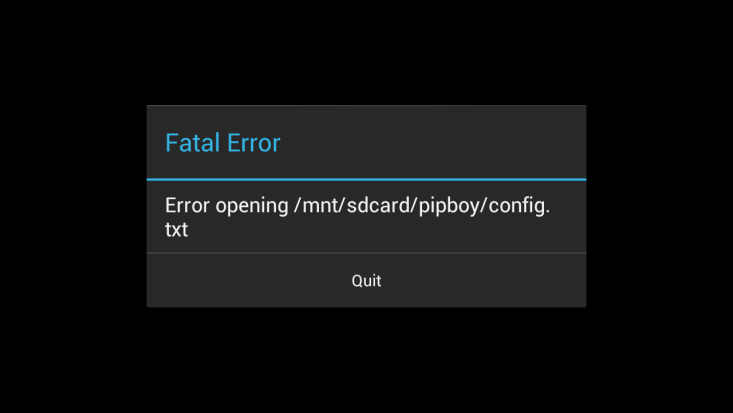Viewport: 733px width, 413px height.
Task: Click the blue divider line under title
Action: point(366,179)
